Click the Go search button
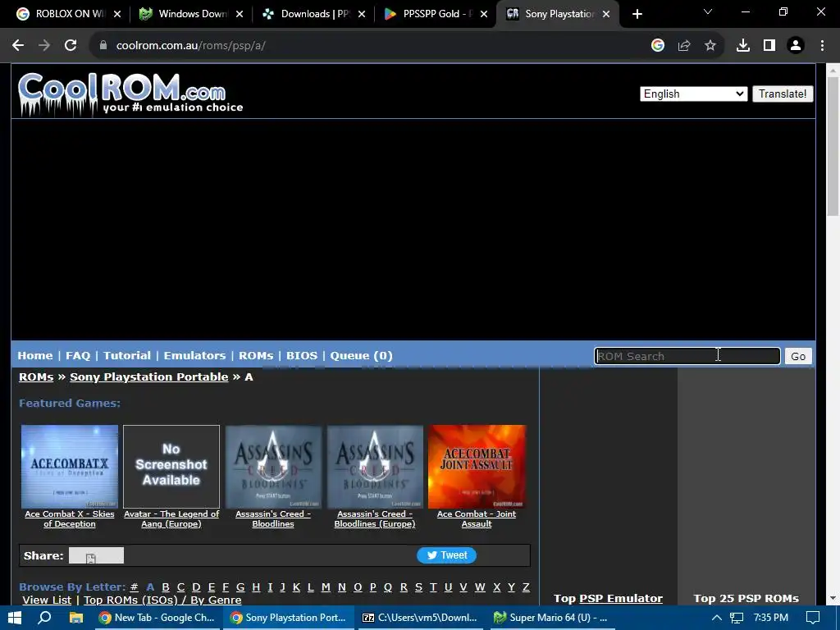Viewport: 840px width, 630px height. [798, 356]
